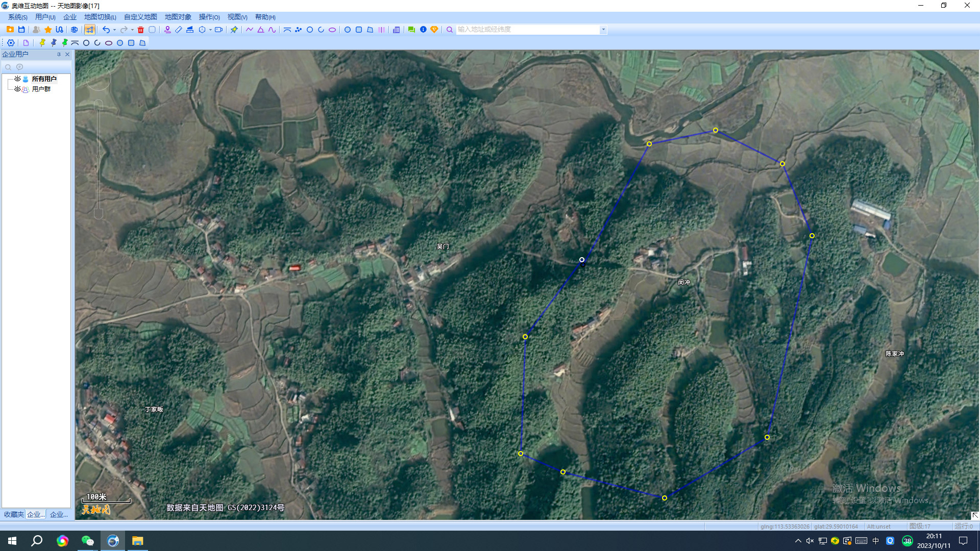Image resolution: width=980 pixels, height=551 pixels.
Task: Click the magnifier search icon beside address box
Action: click(x=450, y=30)
